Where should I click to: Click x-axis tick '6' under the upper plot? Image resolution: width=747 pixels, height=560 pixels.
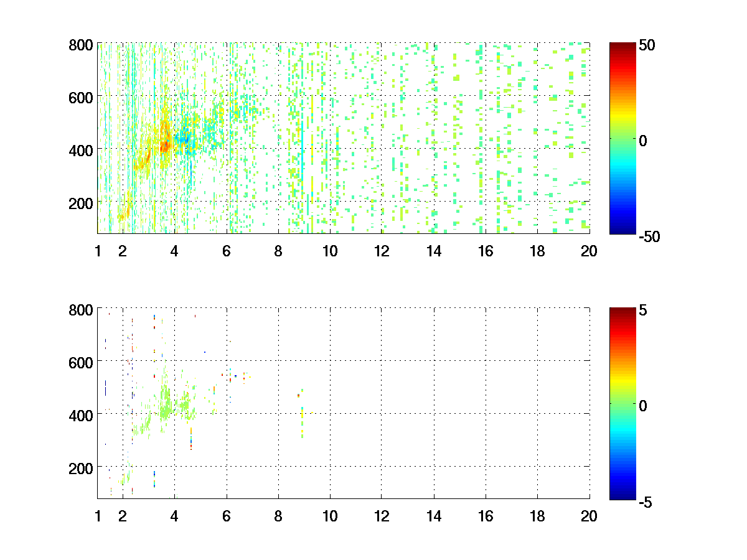coord(226,251)
